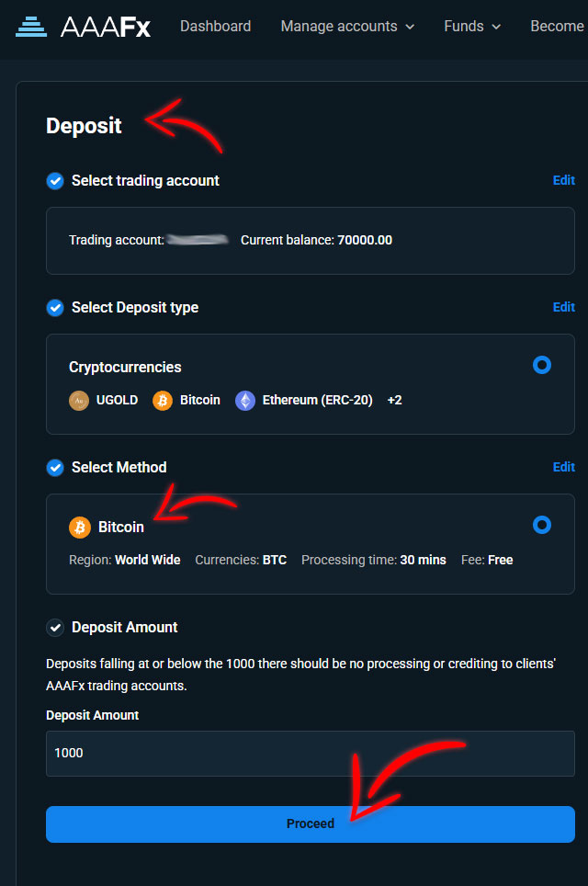Click the AAAFx logo icon
588x886 pixels.
[x=31, y=27]
